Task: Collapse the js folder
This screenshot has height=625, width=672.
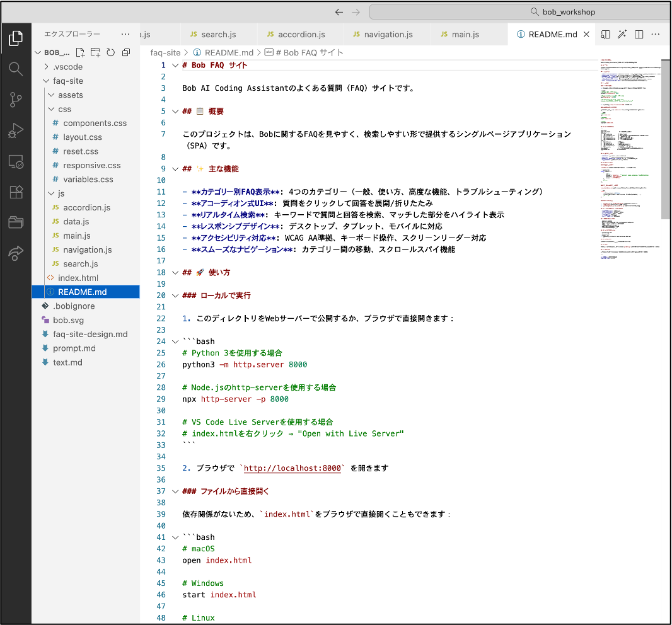Action: (x=52, y=193)
